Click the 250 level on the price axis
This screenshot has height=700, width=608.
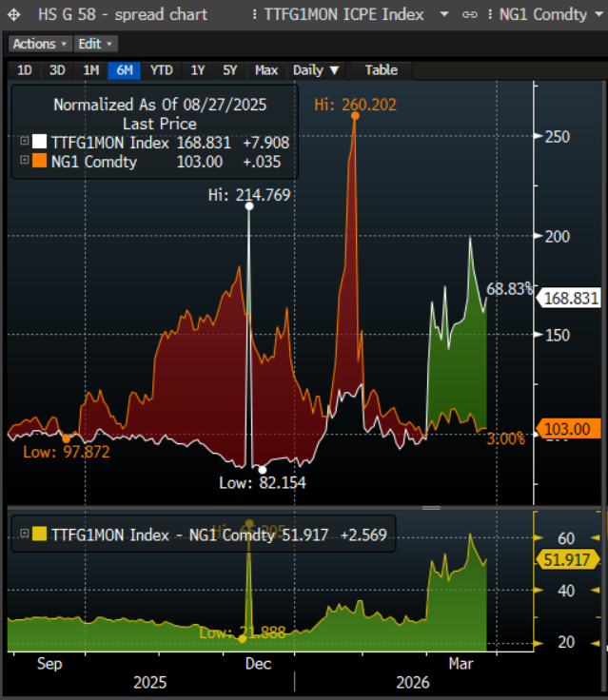558,137
